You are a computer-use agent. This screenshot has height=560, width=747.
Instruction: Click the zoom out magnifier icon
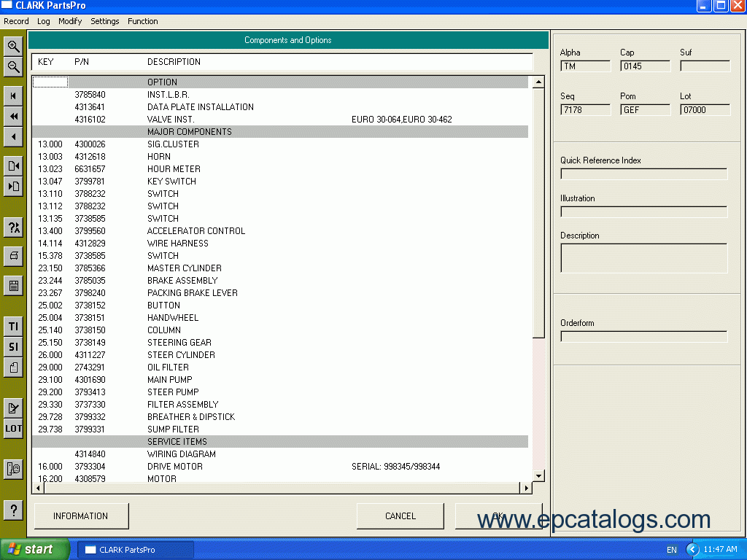click(13, 66)
